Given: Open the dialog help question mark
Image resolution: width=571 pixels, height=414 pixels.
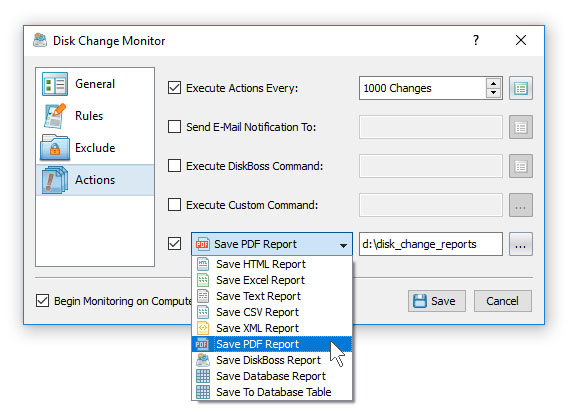Looking at the screenshot, I should pyautogui.click(x=476, y=40).
